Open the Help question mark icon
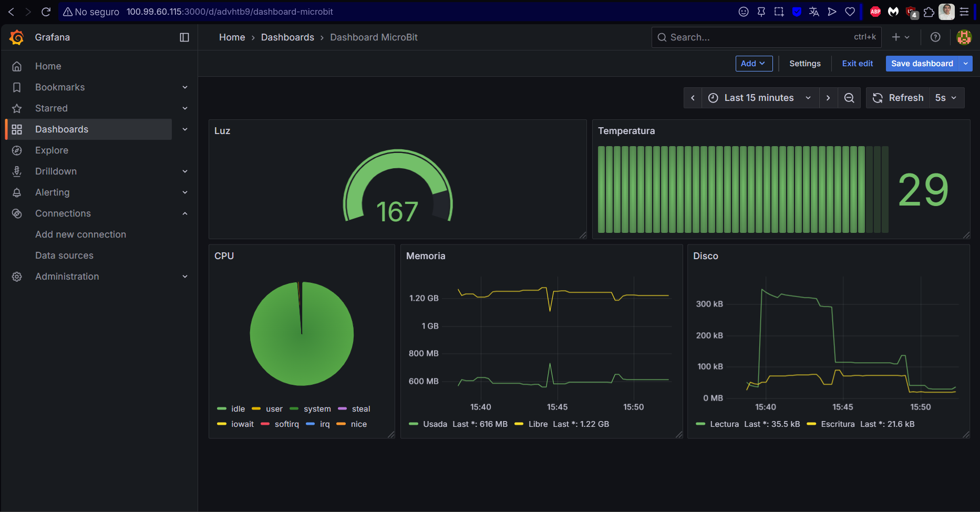The height and width of the screenshot is (512, 980). point(935,37)
